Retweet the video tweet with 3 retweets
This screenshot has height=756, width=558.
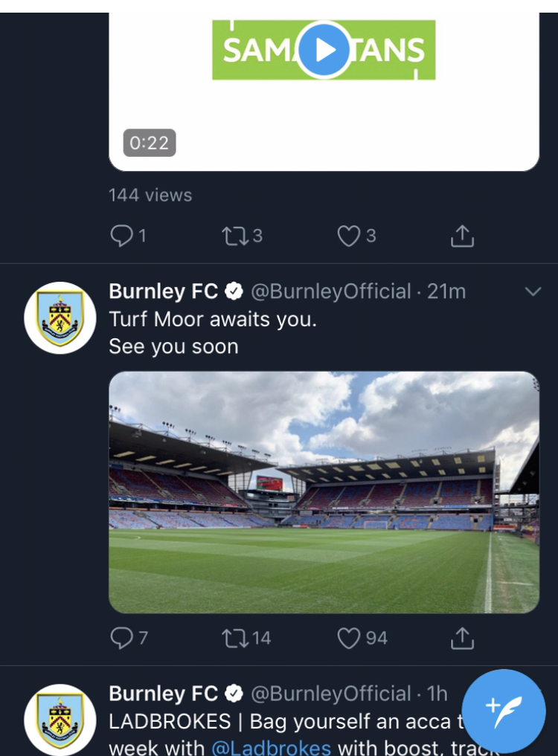[233, 236]
